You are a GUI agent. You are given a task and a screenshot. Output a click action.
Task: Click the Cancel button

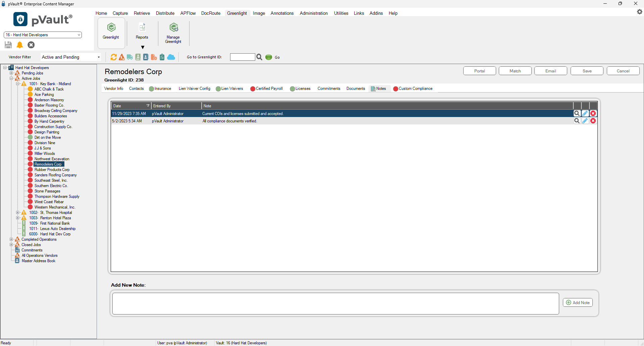pos(623,71)
